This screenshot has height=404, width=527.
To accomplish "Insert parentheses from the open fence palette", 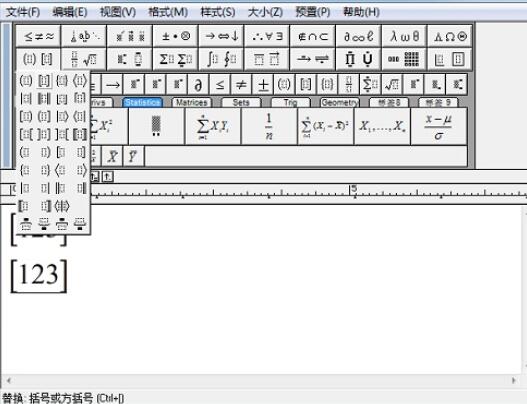I will coord(26,81).
